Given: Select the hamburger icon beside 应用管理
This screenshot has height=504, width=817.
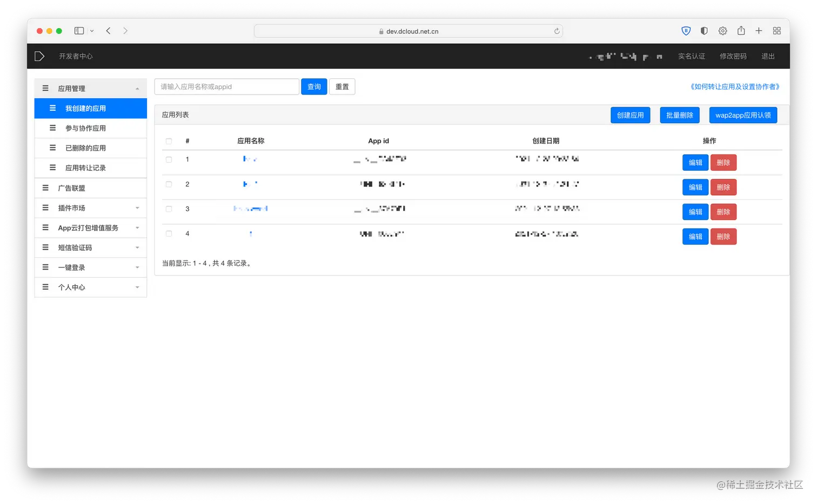Looking at the screenshot, I should [x=45, y=88].
